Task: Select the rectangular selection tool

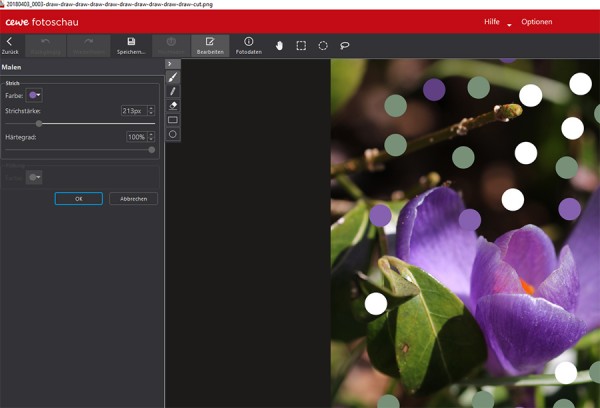Action: [x=301, y=45]
